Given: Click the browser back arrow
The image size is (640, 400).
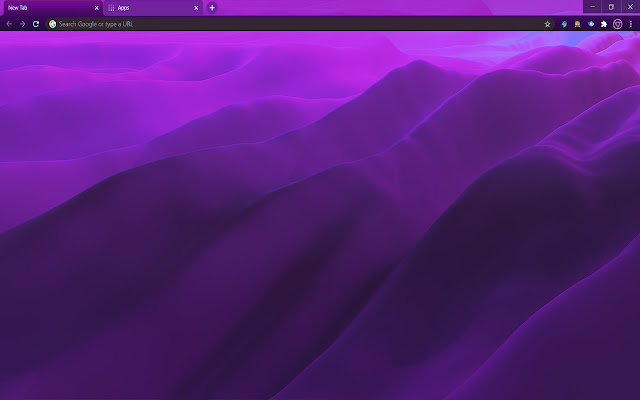Looking at the screenshot, I should point(9,23).
